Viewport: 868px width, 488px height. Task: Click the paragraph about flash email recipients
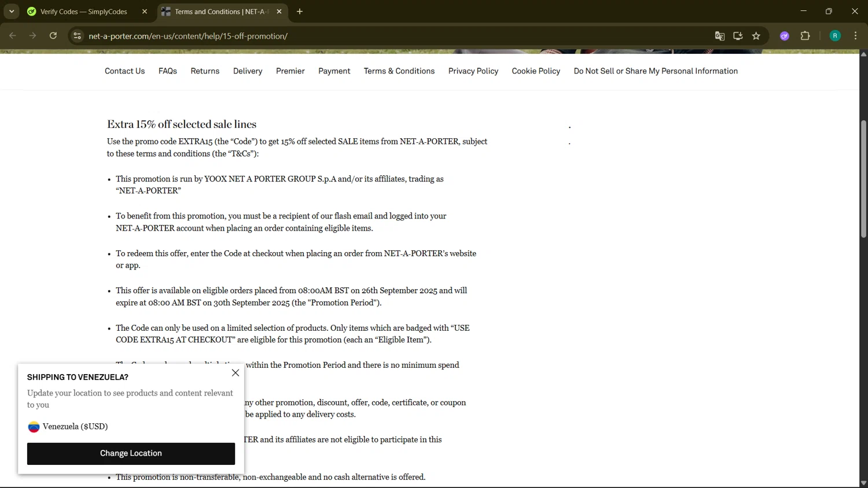click(x=281, y=222)
